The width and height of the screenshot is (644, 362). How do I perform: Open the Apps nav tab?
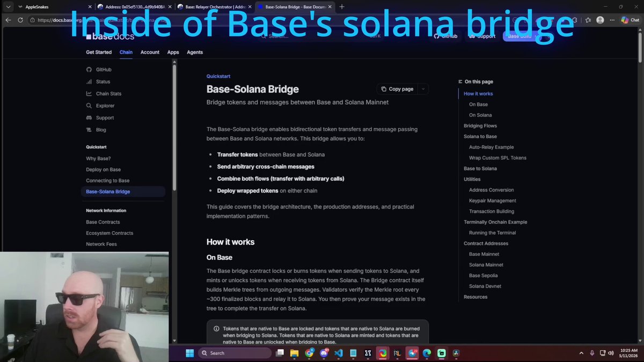tap(173, 52)
